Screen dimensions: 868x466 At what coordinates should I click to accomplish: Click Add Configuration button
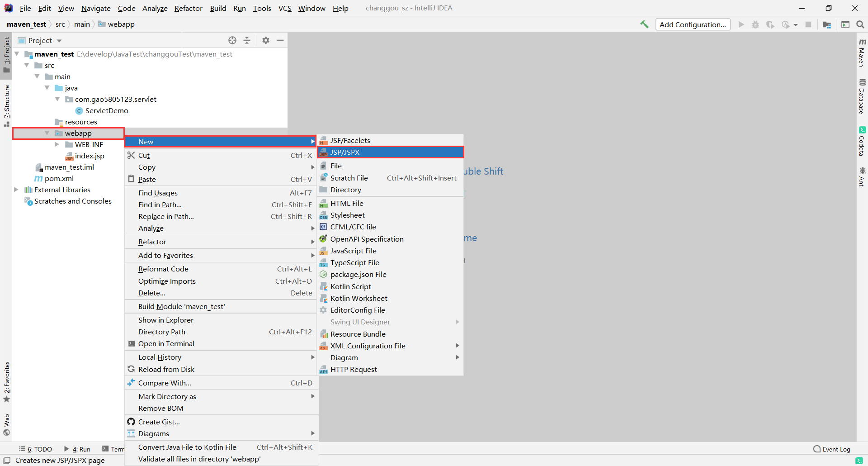coord(693,24)
